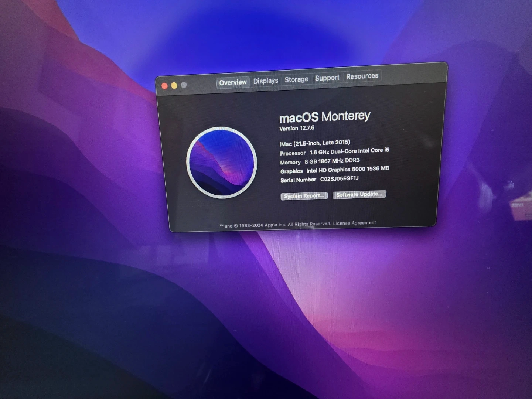
Task: Click the serial number C02SJ05EGF1J
Action: click(339, 179)
